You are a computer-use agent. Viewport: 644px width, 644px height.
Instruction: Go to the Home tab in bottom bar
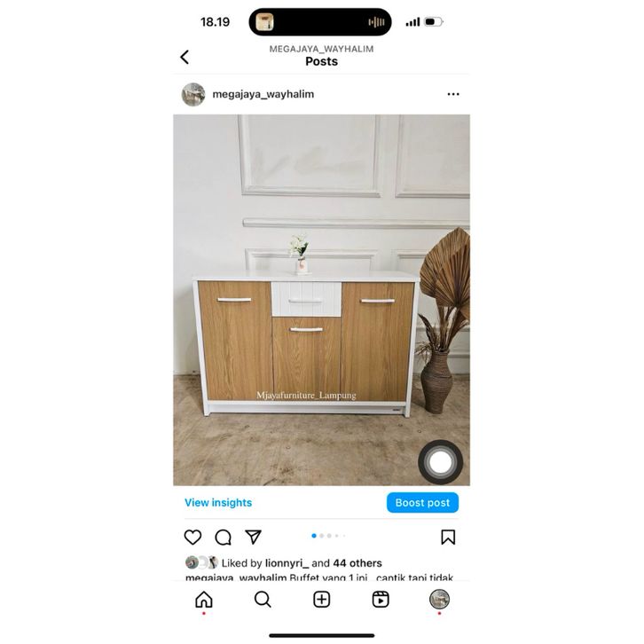click(204, 600)
